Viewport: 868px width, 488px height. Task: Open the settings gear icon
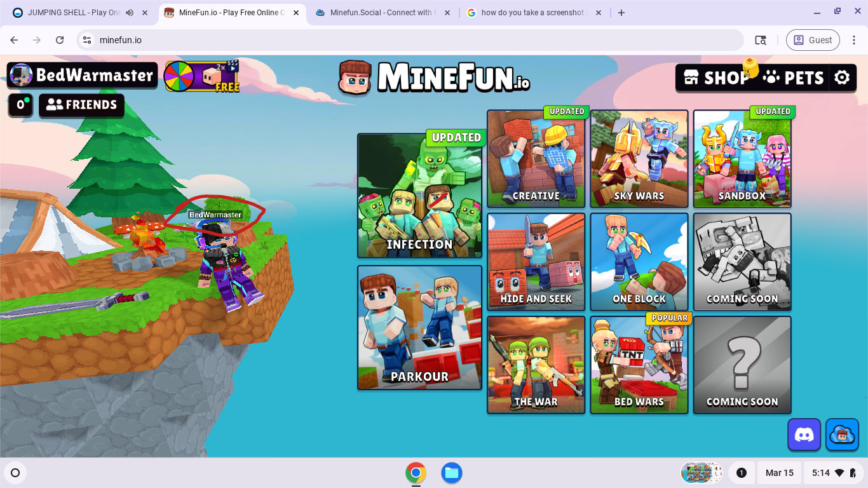coord(842,78)
